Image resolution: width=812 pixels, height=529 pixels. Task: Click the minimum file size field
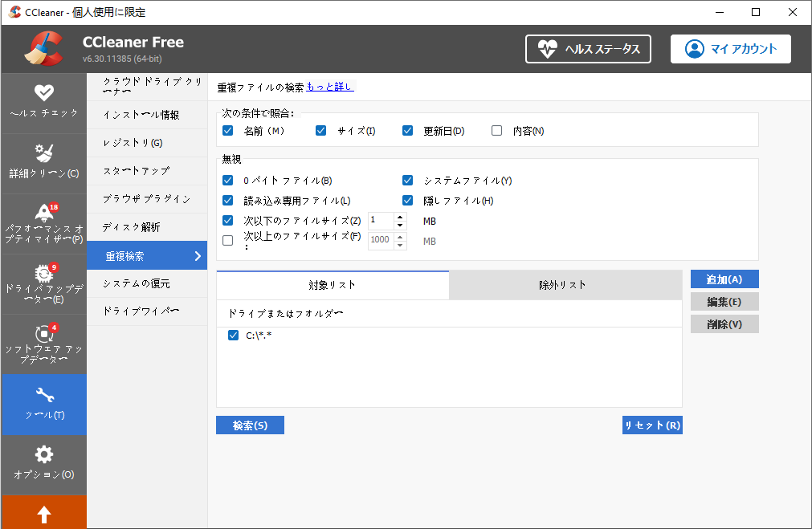(x=382, y=221)
